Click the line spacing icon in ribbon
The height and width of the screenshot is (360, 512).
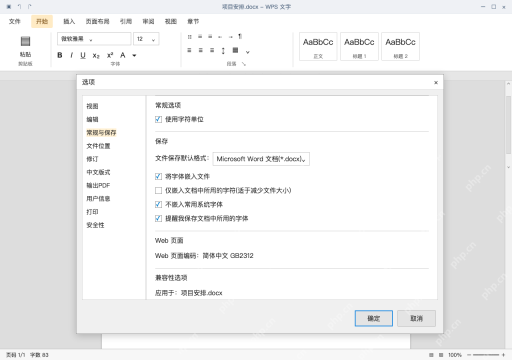tap(223, 51)
